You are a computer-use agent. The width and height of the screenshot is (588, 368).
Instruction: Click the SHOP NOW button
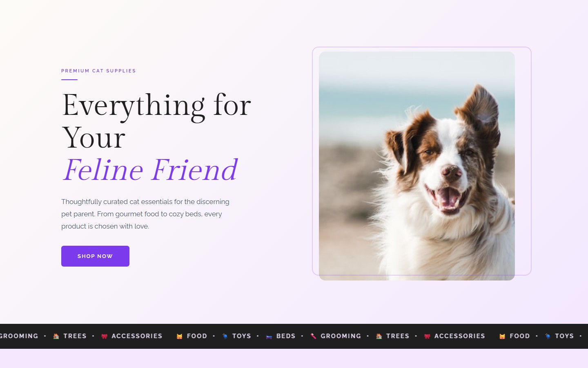[95, 256]
